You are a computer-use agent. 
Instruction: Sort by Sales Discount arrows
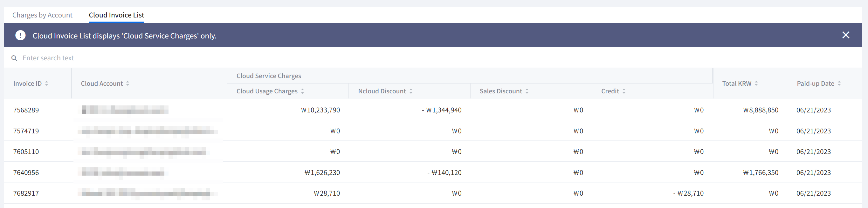click(x=527, y=91)
